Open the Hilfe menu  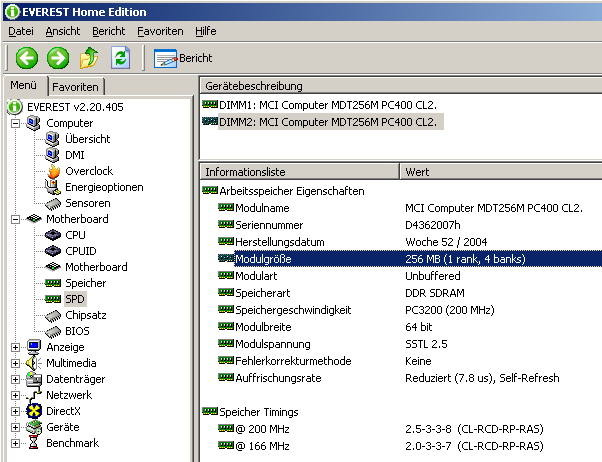tap(205, 31)
